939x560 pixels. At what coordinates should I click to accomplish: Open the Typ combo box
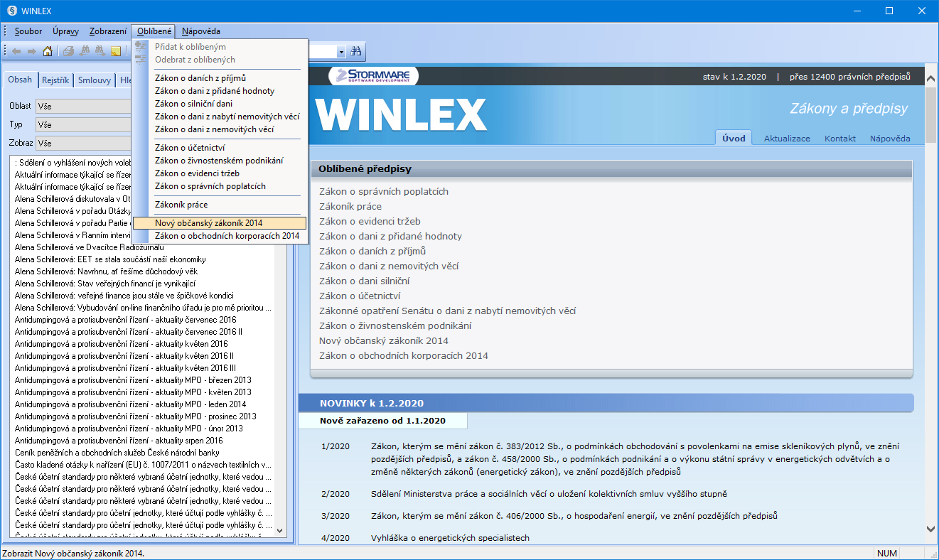(x=83, y=124)
